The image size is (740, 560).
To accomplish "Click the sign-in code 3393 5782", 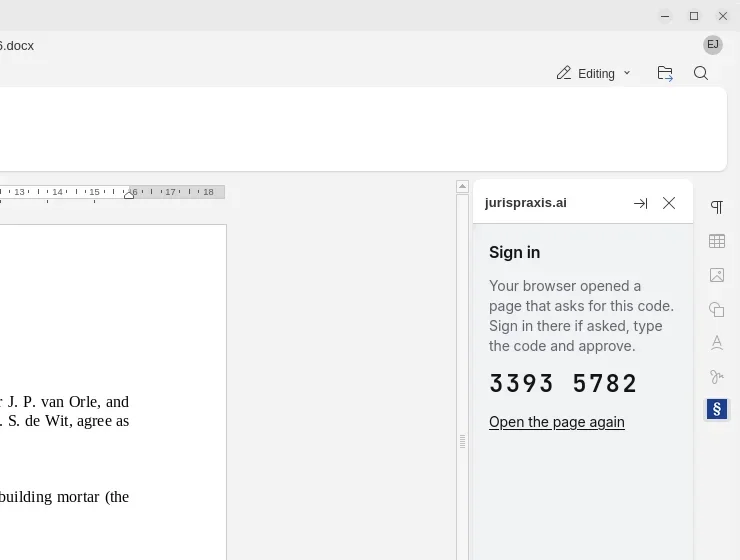I will (x=563, y=383).
